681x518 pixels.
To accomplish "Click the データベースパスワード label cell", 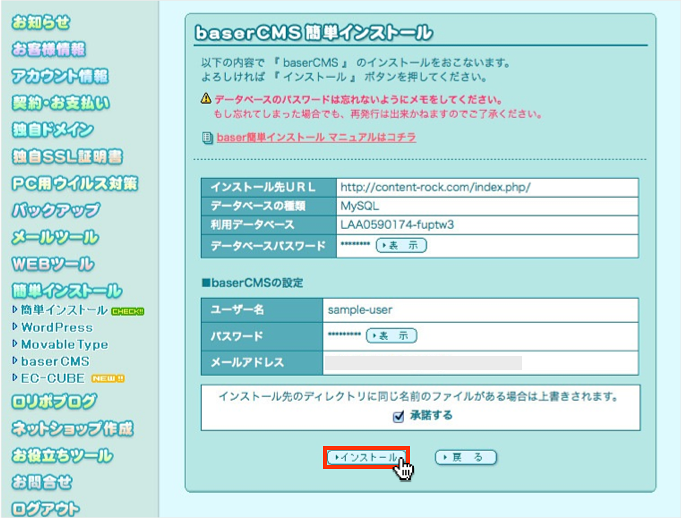I will pyautogui.click(x=269, y=246).
